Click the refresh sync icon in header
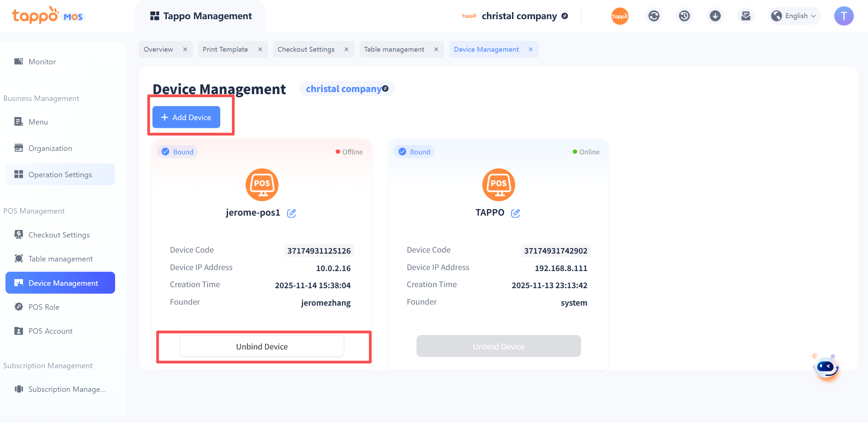 [654, 16]
